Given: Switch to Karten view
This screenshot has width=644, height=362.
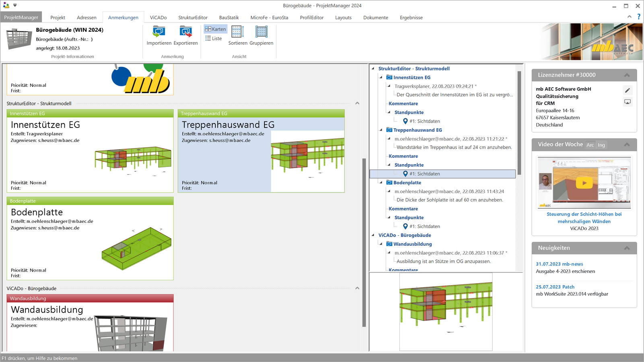Looking at the screenshot, I should pyautogui.click(x=215, y=29).
